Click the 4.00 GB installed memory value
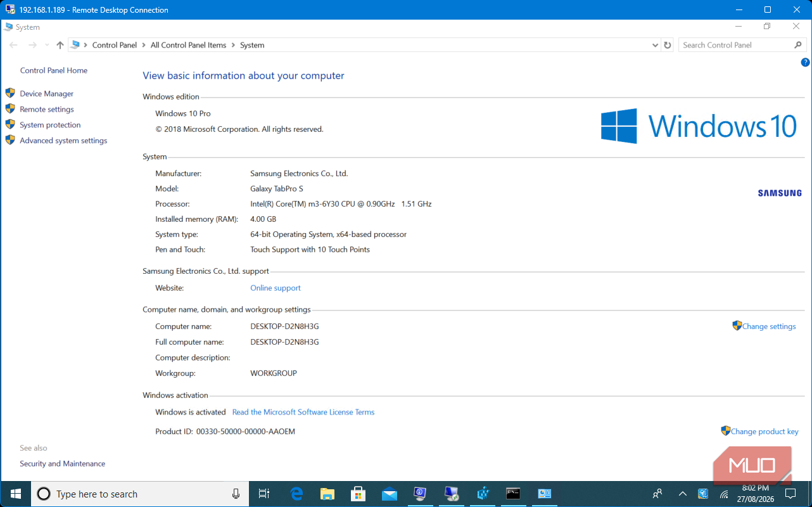The height and width of the screenshot is (507, 812). (263, 219)
